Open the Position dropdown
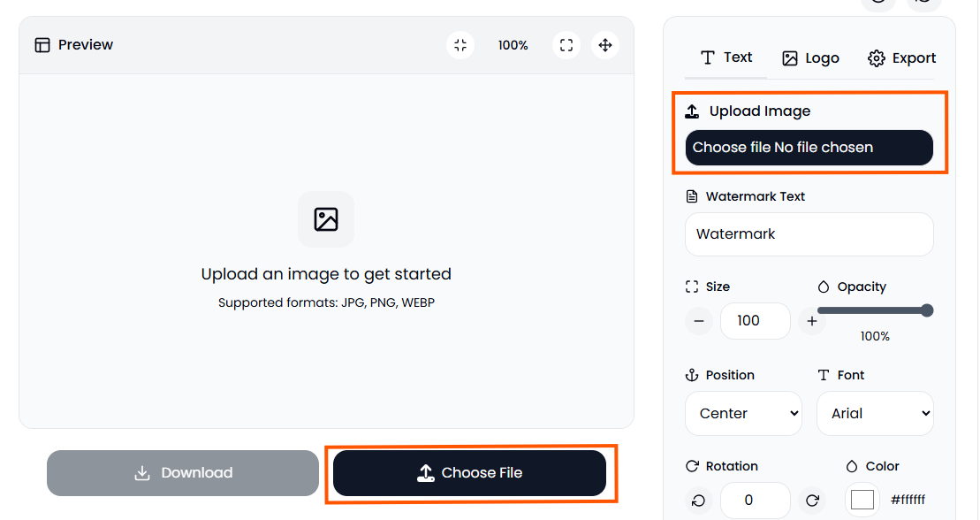 (743, 413)
